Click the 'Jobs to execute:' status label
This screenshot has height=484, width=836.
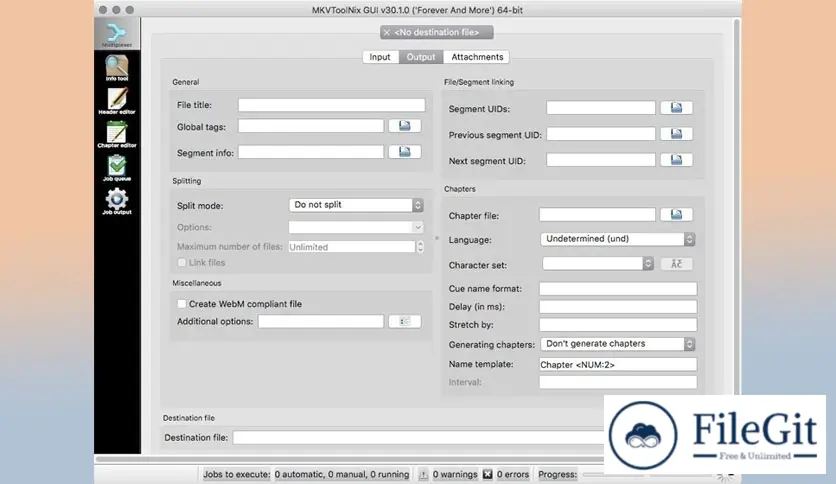click(237, 474)
